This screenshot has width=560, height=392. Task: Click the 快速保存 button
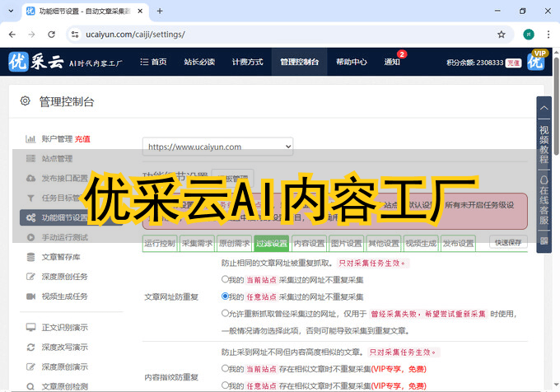click(x=508, y=242)
